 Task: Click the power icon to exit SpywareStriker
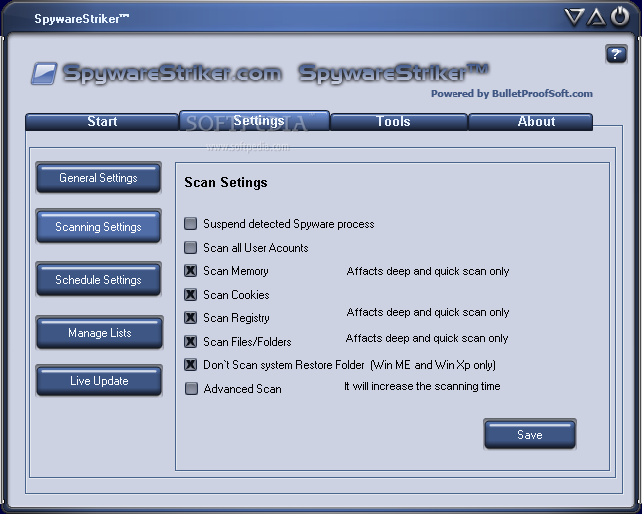620,17
